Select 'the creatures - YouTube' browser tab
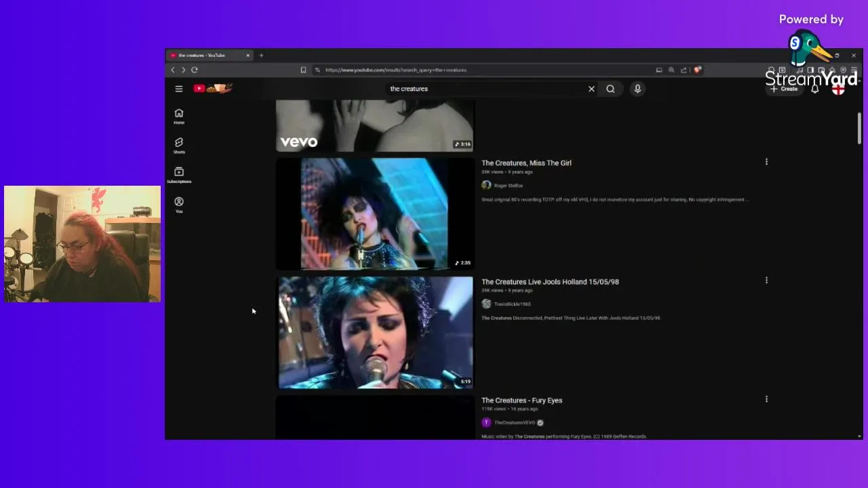 click(210, 56)
